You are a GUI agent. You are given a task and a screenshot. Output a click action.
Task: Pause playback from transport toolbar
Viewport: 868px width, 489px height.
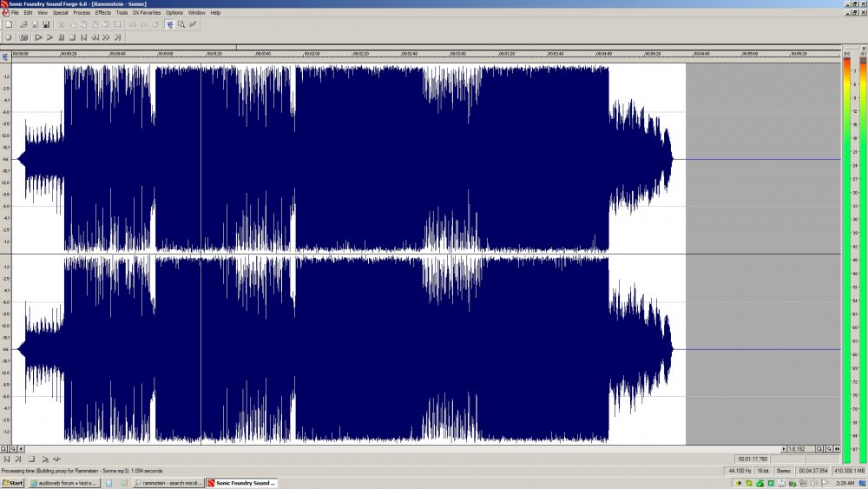tap(61, 37)
